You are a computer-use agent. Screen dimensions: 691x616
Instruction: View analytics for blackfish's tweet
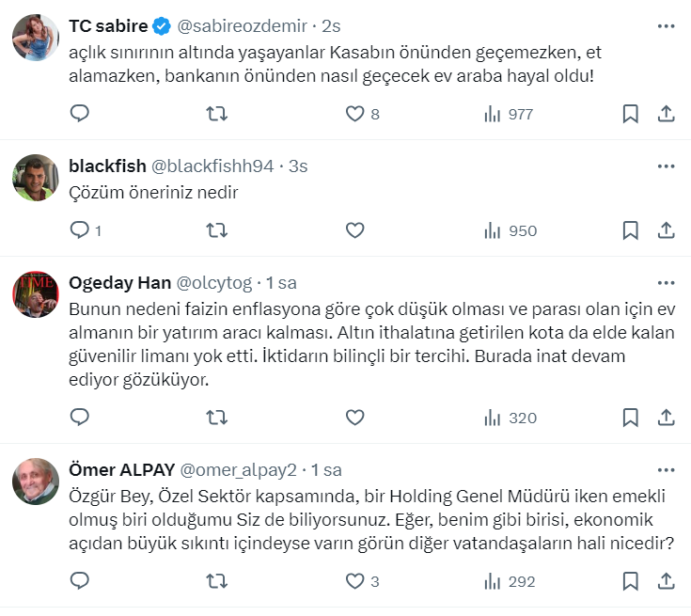510,230
